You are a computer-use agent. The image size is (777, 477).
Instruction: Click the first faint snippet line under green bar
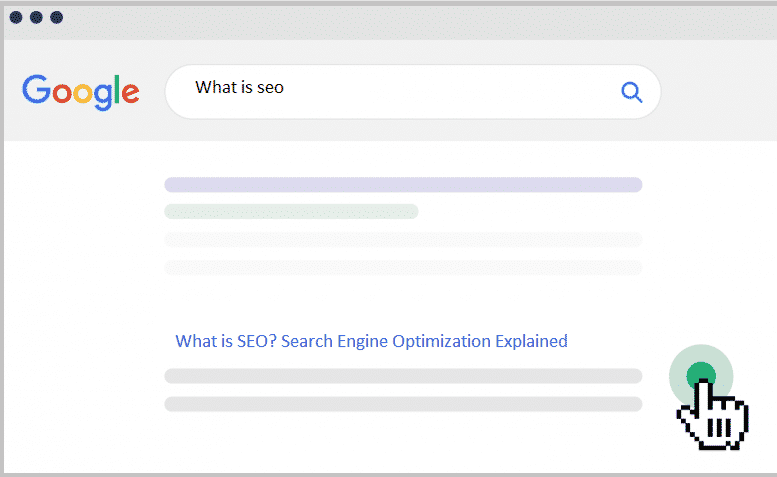(403, 240)
